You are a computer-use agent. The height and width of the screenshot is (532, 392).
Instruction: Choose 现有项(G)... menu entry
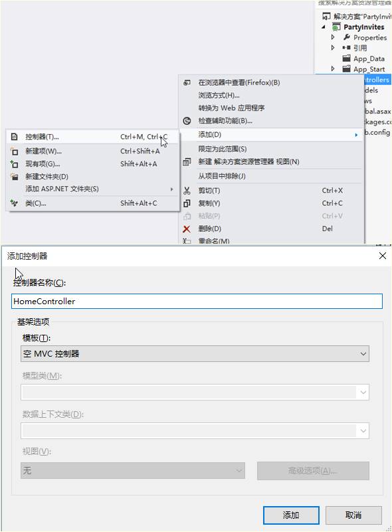[x=92, y=164]
